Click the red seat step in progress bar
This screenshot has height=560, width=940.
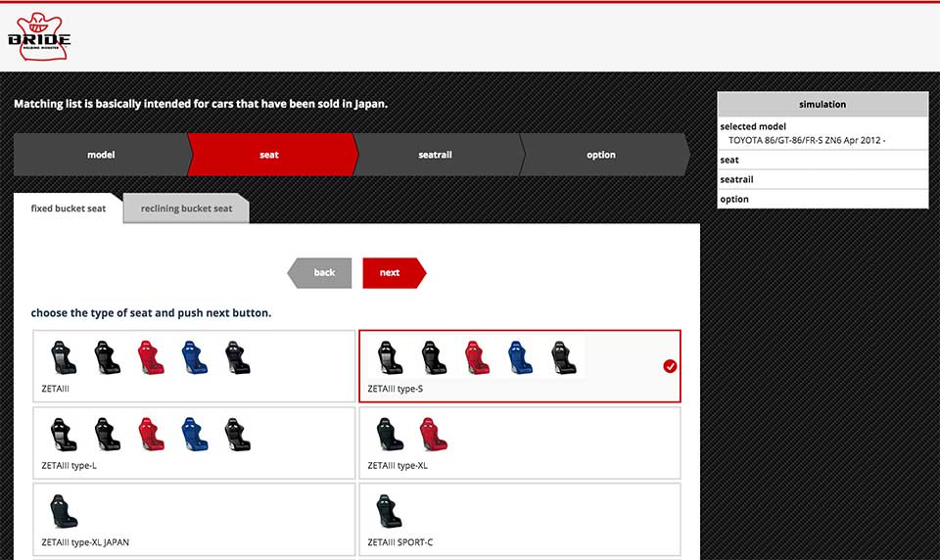click(x=269, y=155)
